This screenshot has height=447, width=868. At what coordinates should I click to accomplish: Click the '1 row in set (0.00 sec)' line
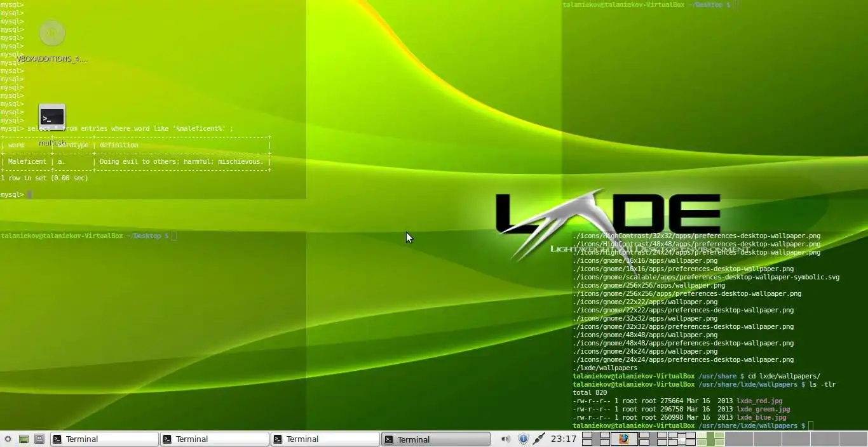[x=44, y=178]
